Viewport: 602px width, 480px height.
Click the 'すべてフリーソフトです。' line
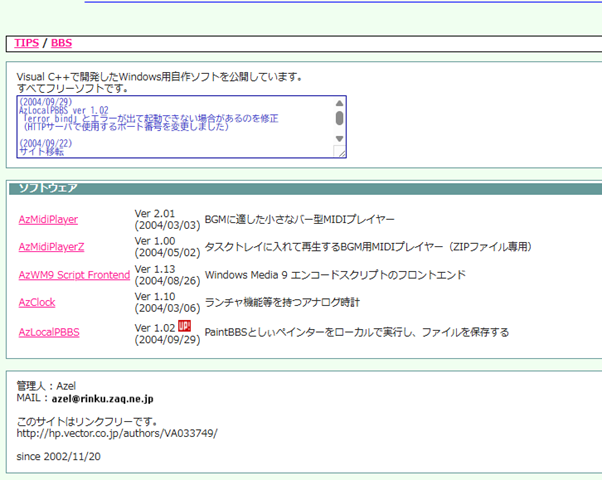pos(72,89)
